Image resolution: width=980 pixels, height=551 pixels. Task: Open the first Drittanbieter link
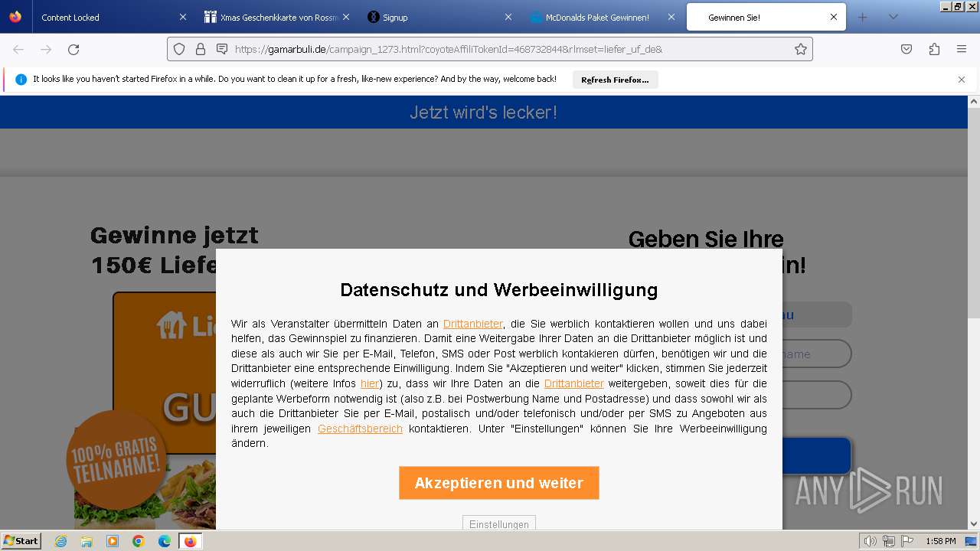click(x=473, y=324)
